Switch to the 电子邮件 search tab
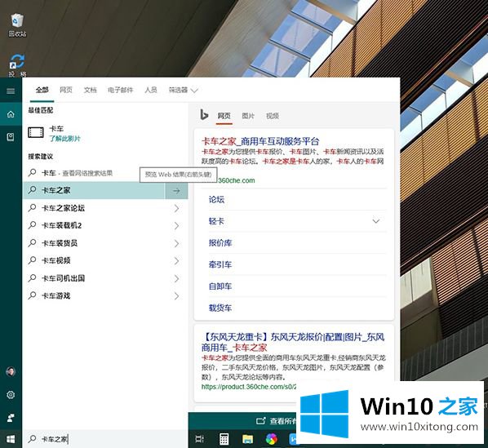Image resolution: width=488 pixels, height=448 pixels. [121, 91]
